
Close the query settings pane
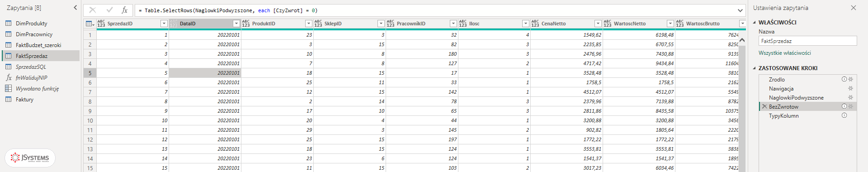pyautogui.click(x=854, y=8)
